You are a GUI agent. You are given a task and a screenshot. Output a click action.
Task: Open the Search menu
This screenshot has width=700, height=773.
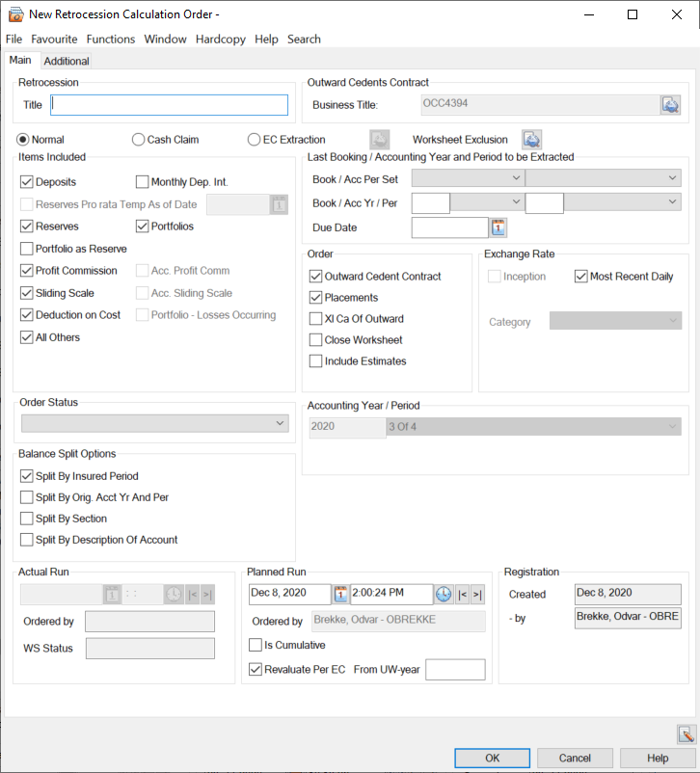(x=304, y=39)
